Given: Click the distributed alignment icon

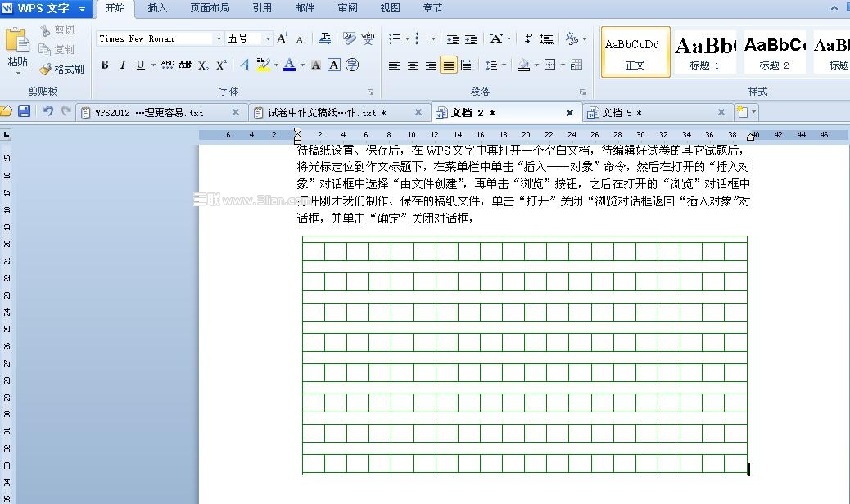Looking at the screenshot, I should (467, 65).
